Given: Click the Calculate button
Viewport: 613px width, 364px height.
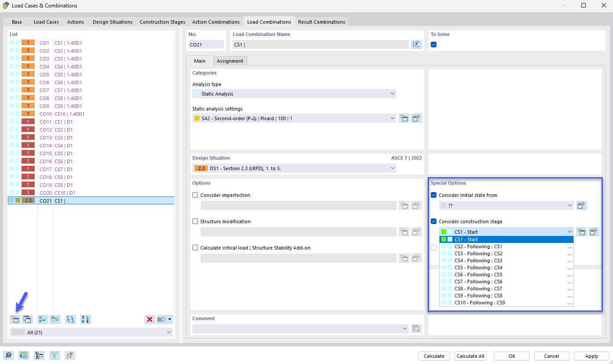Looking at the screenshot, I should pos(434,356).
